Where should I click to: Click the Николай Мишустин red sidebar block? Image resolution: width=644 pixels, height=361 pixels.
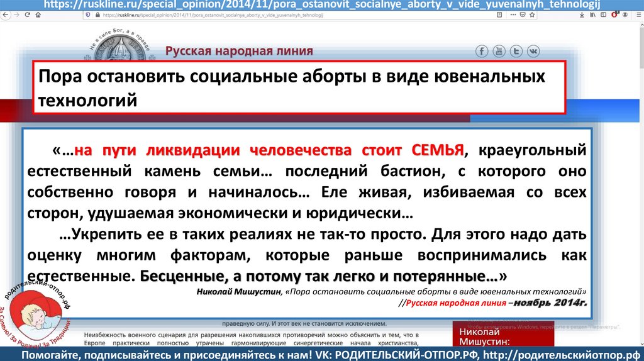point(503,333)
